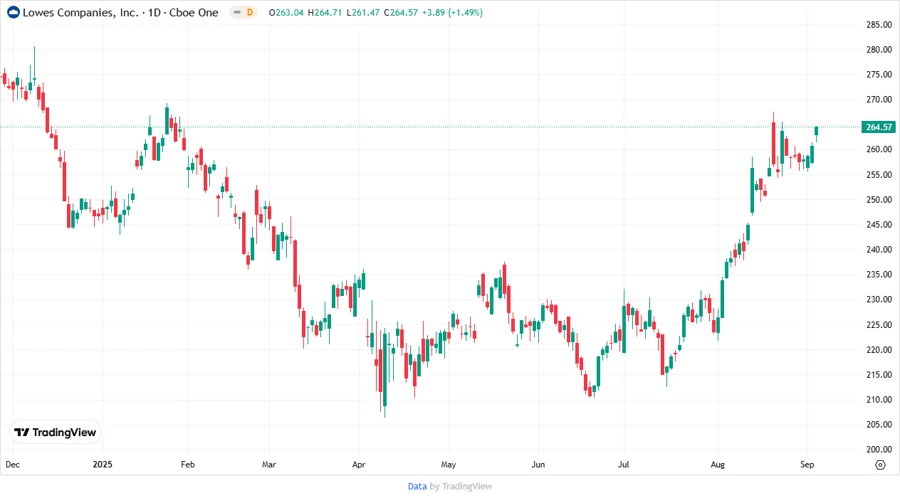Click the 235.00 price axis label
The width and height of the screenshot is (900, 498).
coord(879,274)
